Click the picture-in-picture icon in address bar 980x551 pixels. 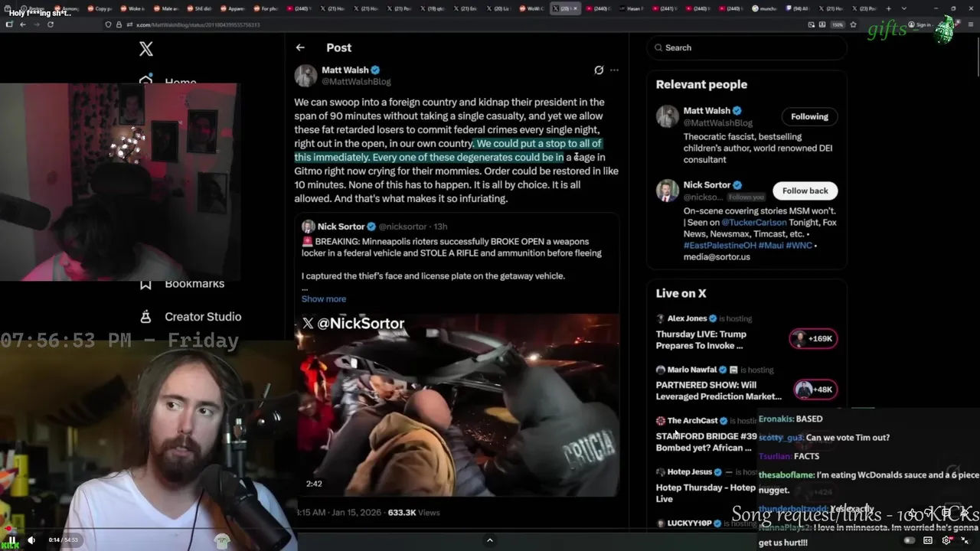pyautogui.click(x=811, y=24)
